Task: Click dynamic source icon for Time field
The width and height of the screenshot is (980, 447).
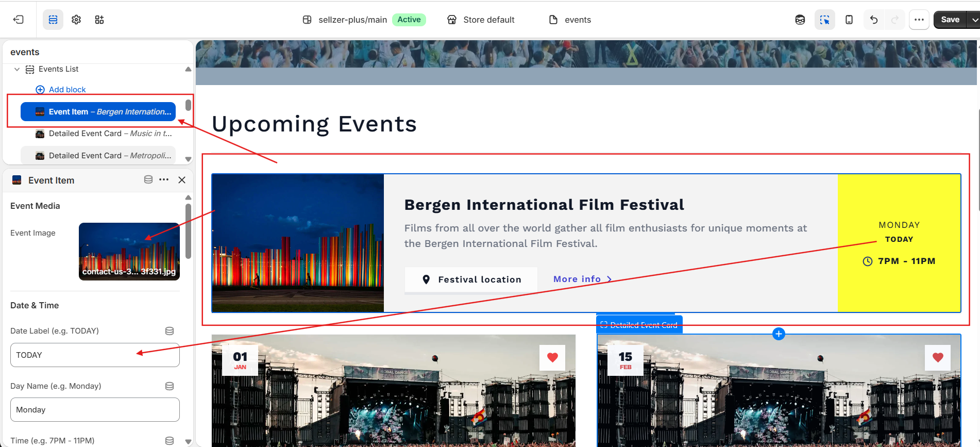Action: 170,441
